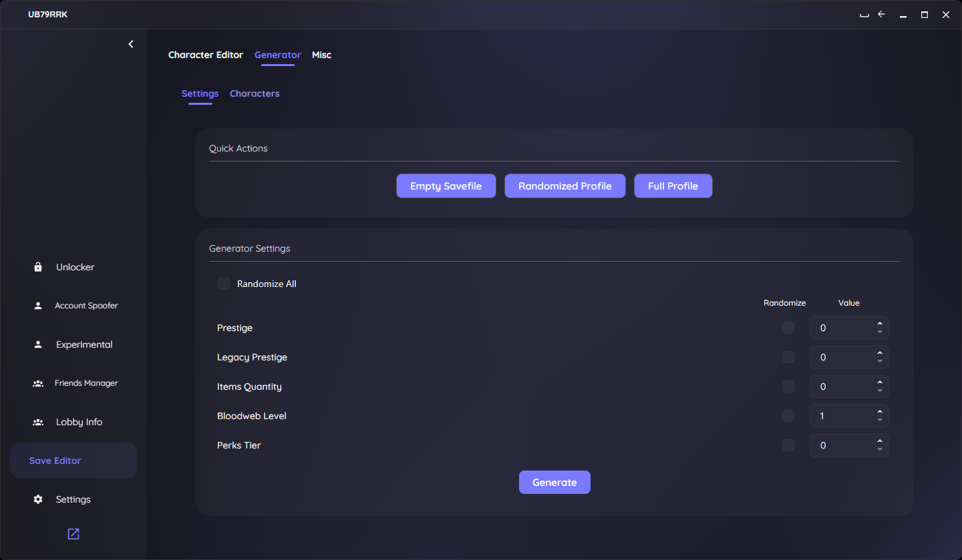Click the Randomized Profile quick action

click(x=565, y=186)
